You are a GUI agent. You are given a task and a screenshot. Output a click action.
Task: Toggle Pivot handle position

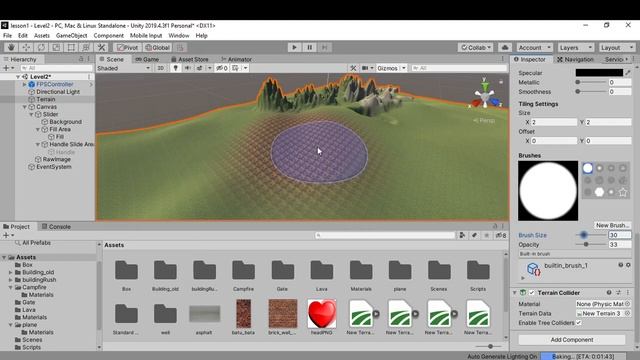point(127,47)
